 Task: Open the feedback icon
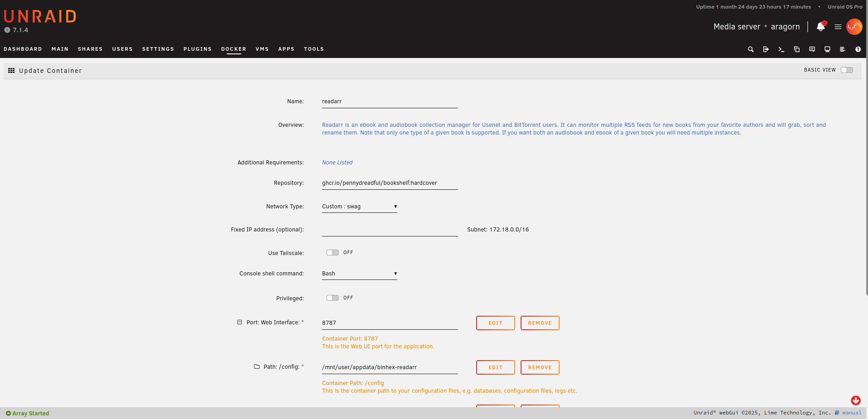[812, 49]
